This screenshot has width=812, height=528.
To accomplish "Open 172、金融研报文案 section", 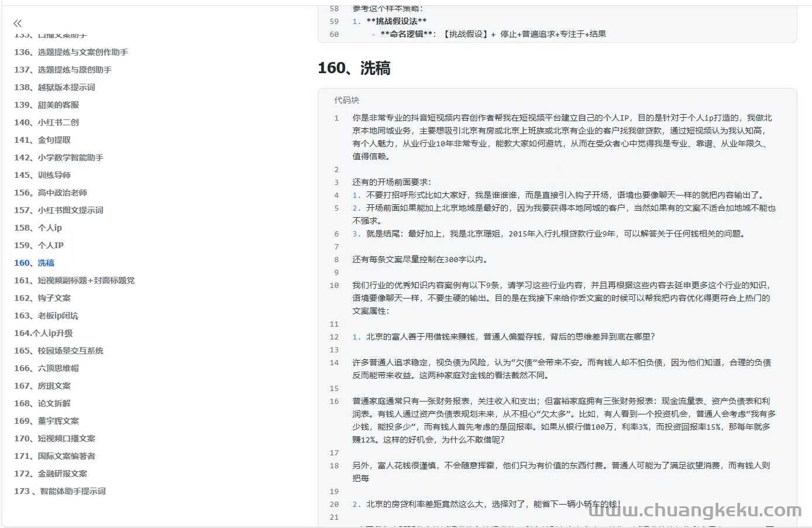I will click(x=50, y=474).
